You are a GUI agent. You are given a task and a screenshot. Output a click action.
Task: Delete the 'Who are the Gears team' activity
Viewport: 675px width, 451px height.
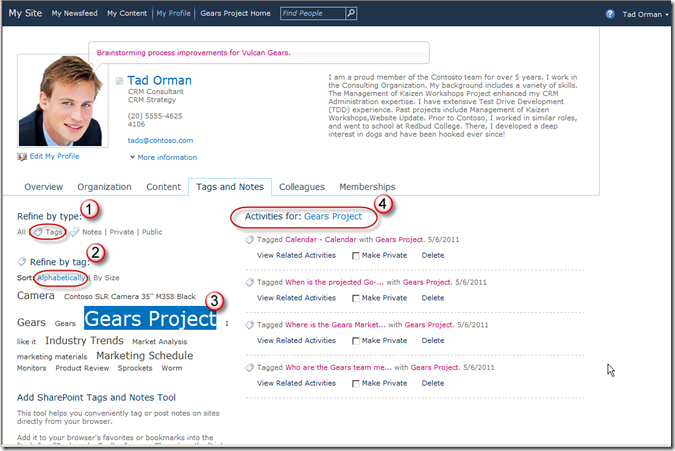(433, 383)
